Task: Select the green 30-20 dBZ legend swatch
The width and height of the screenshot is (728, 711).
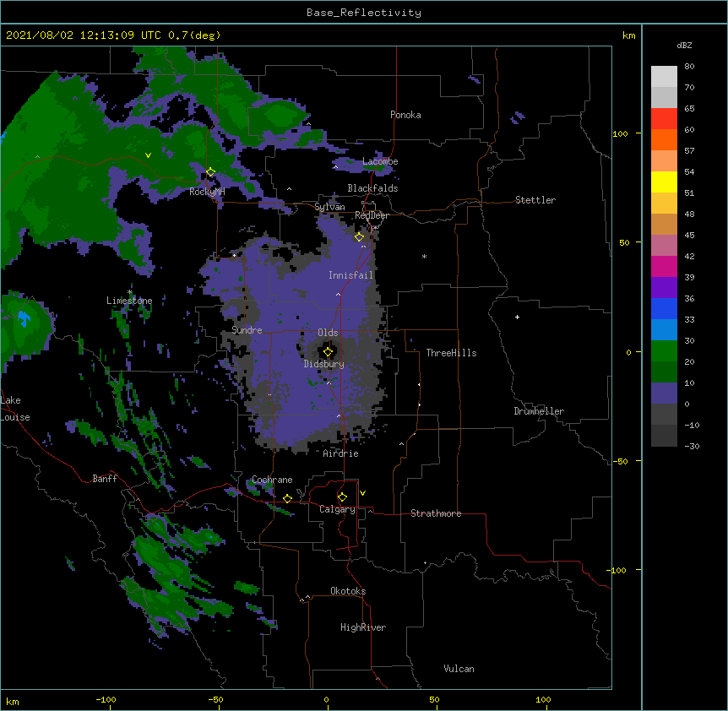Action: (664, 351)
